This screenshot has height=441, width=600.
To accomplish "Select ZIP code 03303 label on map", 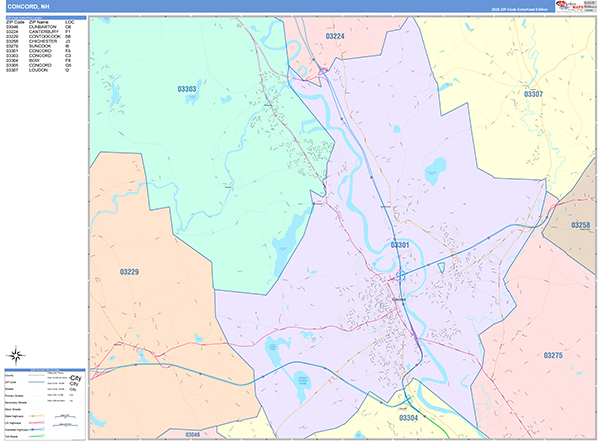I will [186, 90].
